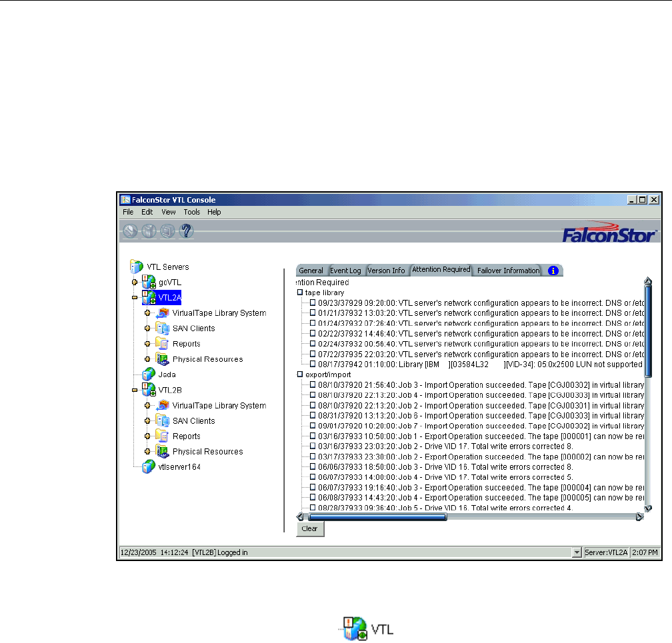Image resolution: width=672 pixels, height=643 pixels.
Task: Expand the goVTL server node
Action: 135,282
